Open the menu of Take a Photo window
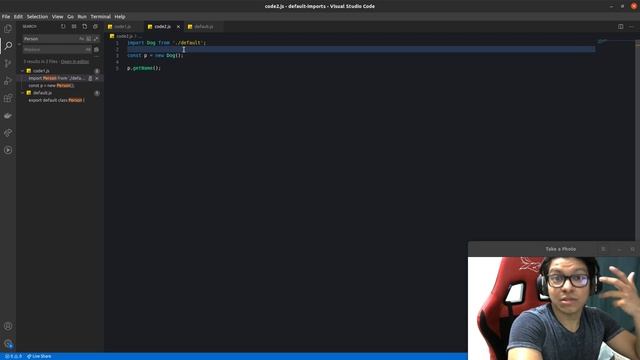 pyautogui.click(x=603, y=249)
